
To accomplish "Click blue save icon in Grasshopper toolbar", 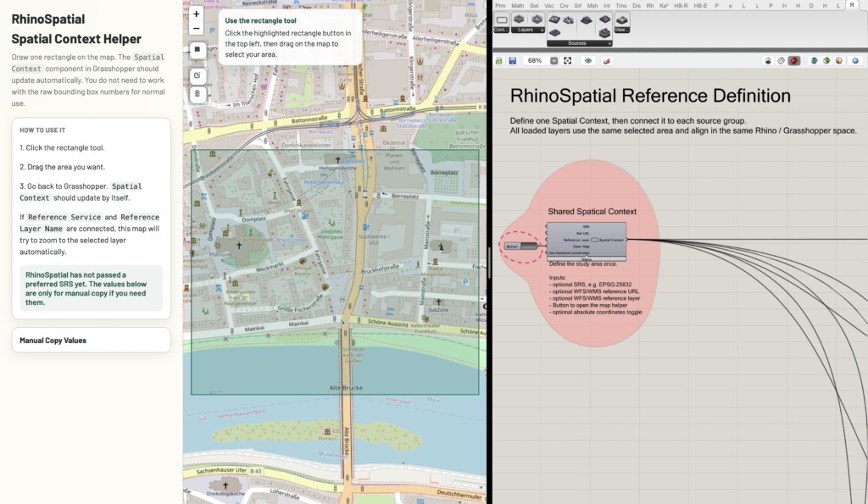I will pos(513,61).
